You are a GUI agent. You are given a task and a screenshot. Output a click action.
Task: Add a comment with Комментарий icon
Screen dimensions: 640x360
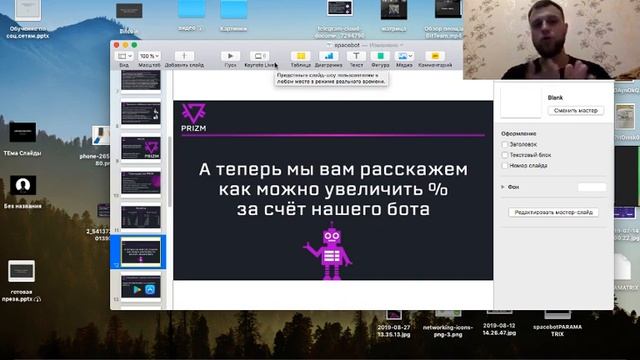(x=435, y=56)
